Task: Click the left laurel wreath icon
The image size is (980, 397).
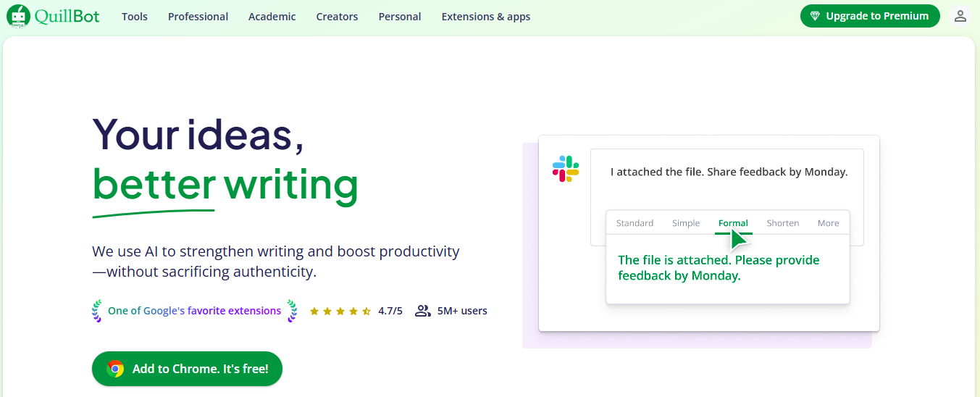Action: (96, 311)
